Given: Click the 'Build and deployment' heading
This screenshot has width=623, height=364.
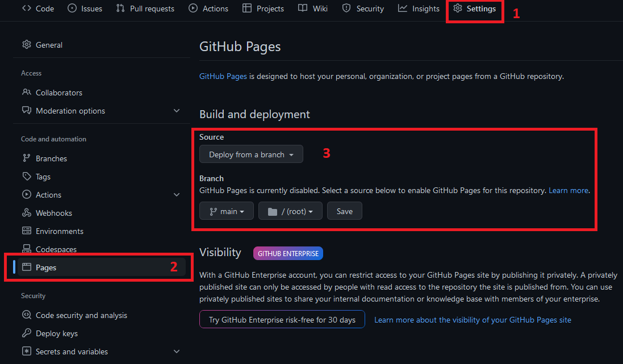Looking at the screenshot, I should [254, 115].
